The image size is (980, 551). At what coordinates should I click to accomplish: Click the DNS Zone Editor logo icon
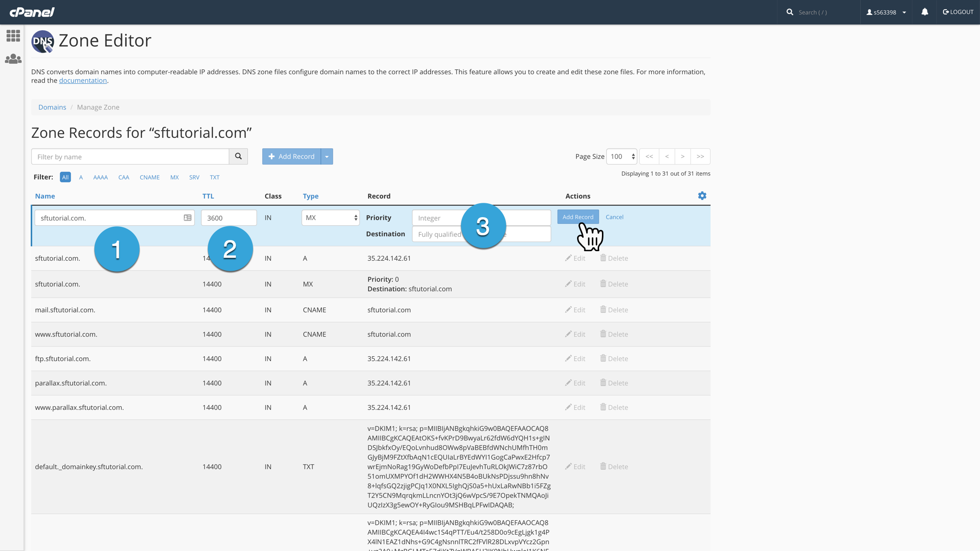click(43, 42)
